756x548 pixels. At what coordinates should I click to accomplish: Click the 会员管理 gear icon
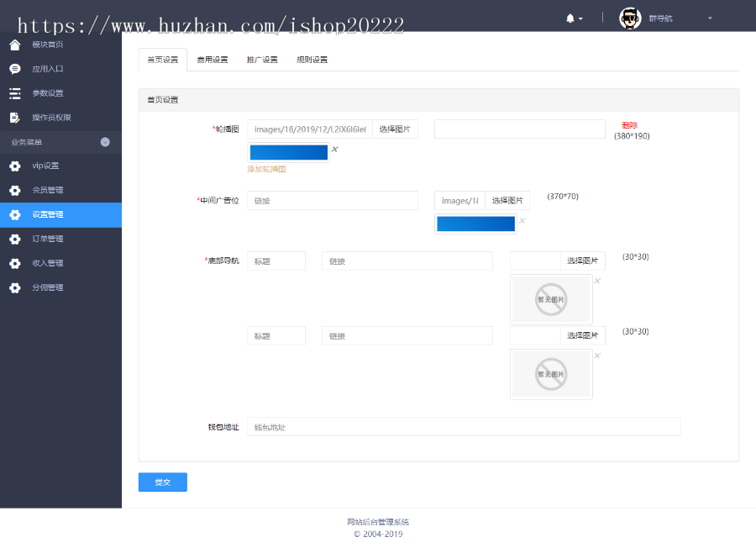13,190
